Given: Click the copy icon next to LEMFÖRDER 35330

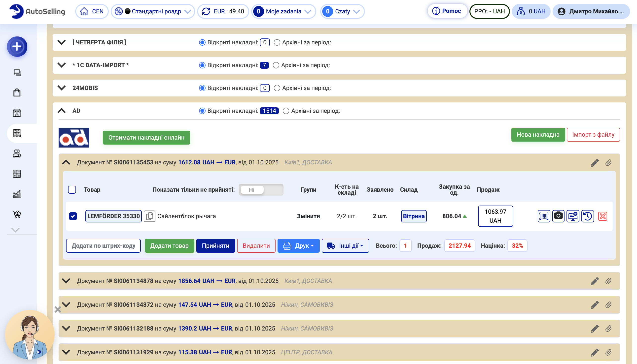Looking at the screenshot, I should (x=149, y=216).
